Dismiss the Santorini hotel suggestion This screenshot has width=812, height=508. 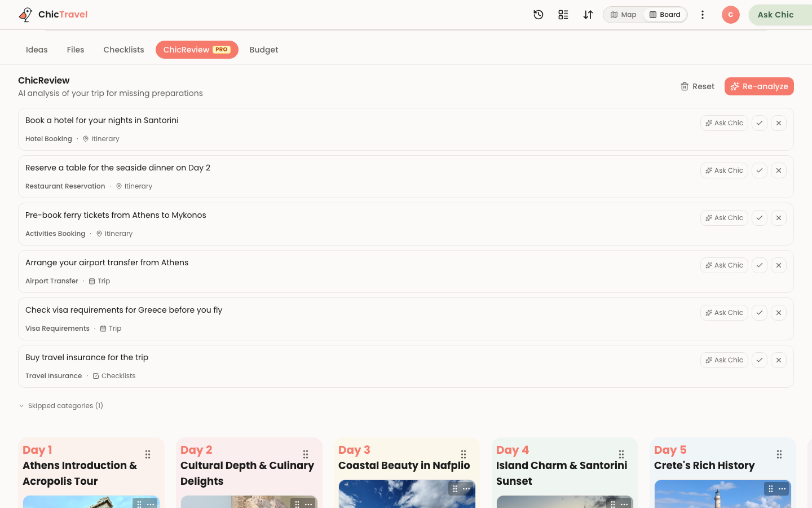click(x=779, y=123)
